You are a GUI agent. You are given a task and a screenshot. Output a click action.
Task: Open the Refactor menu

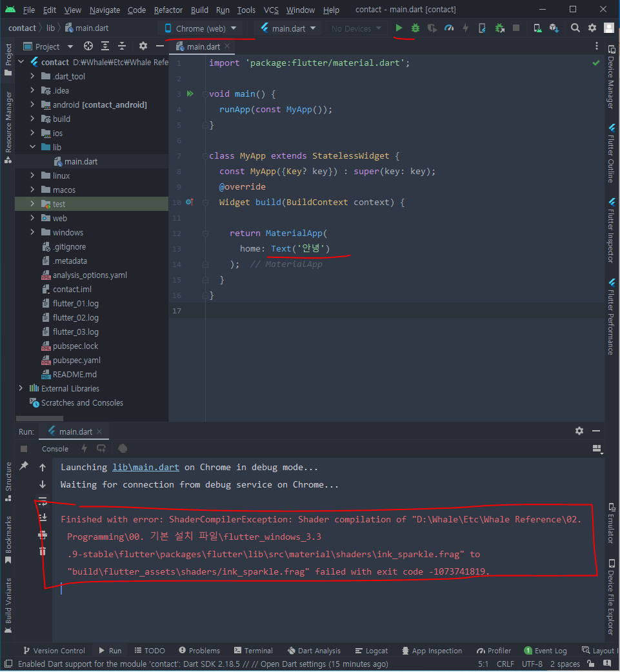(168, 10)
